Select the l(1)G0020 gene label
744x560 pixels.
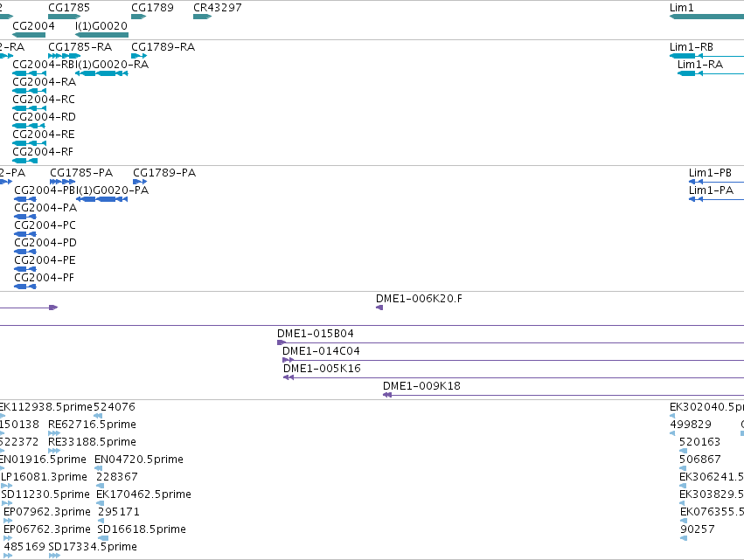(x=101, y=25)
